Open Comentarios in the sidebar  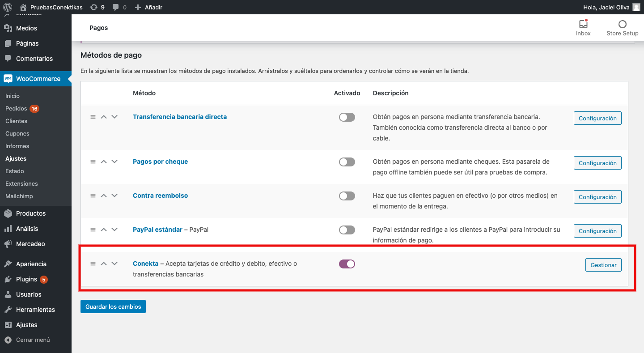(36, 59)
